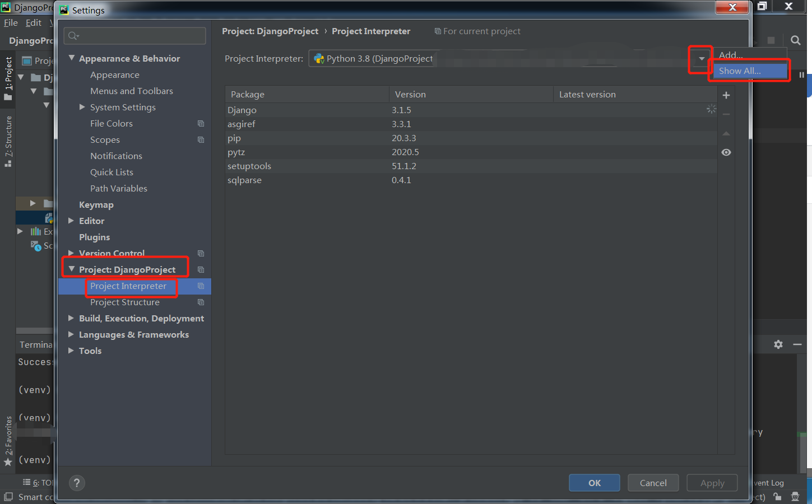Expand the Version Control section
The height and width of the screenshot is (504, 812).
71,253
